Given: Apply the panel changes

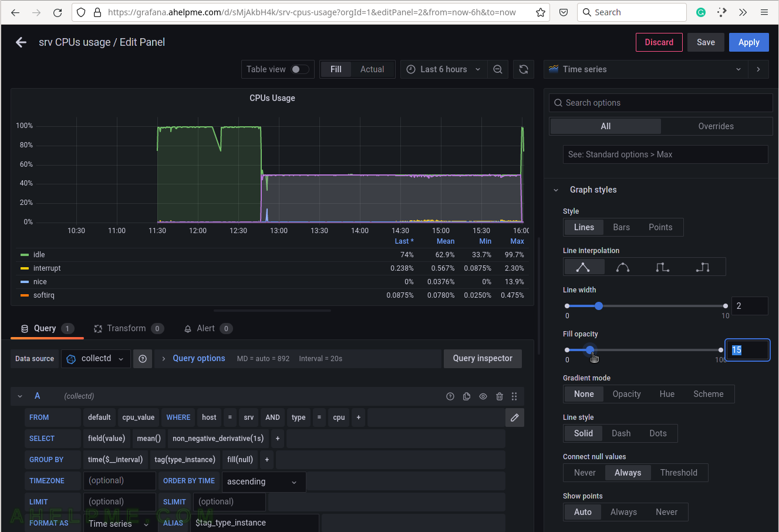Looking at the screenshot, I should point(748,42).
